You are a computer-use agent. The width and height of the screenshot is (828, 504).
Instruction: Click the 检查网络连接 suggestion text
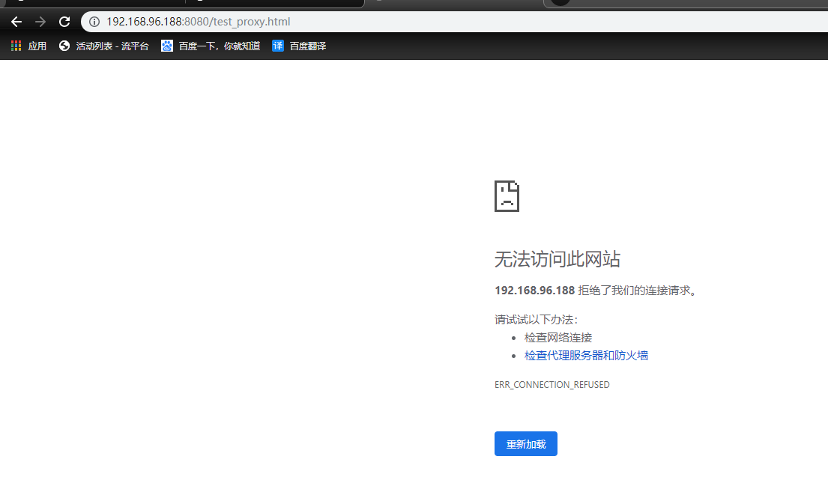click(558, 337)
